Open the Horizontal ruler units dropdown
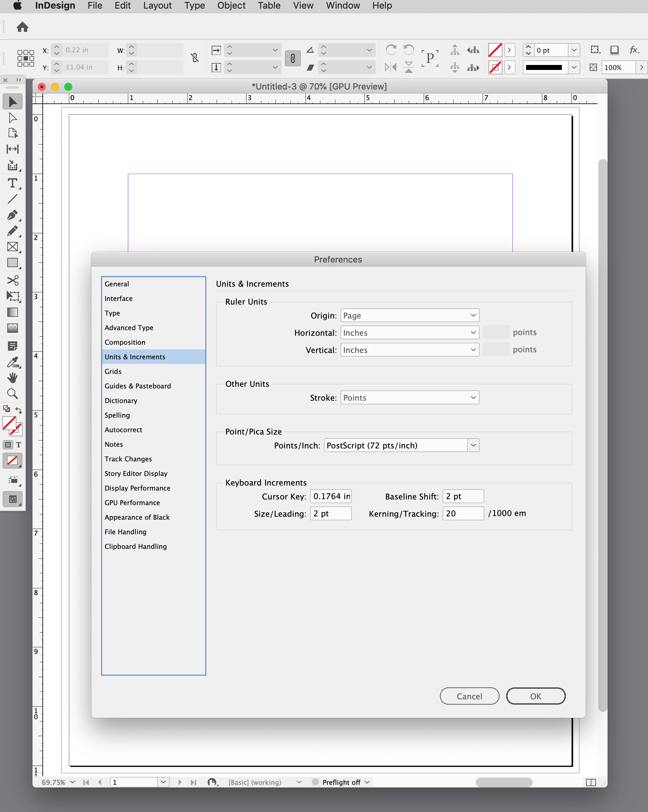Viewport: 648px width, 812px height. [410, 332]
